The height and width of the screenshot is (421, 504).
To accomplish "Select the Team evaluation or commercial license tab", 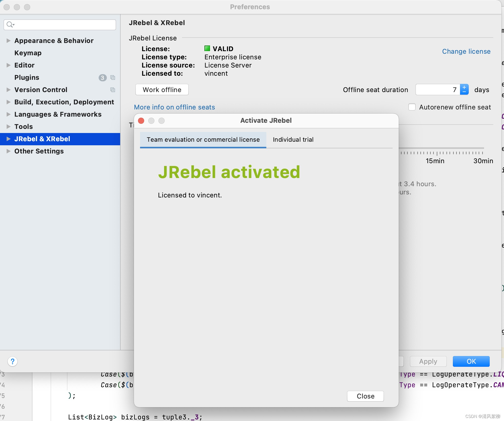I will [203, 139].
